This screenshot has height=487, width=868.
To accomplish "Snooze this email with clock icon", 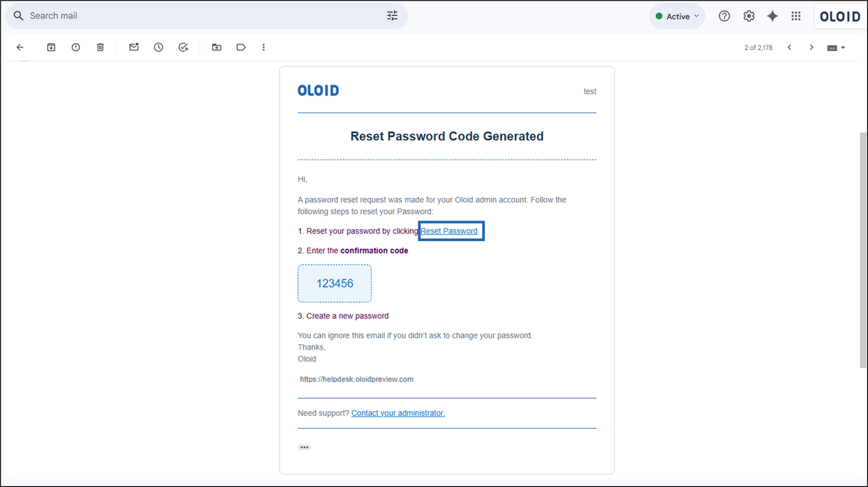I will [x=158, y=47].
